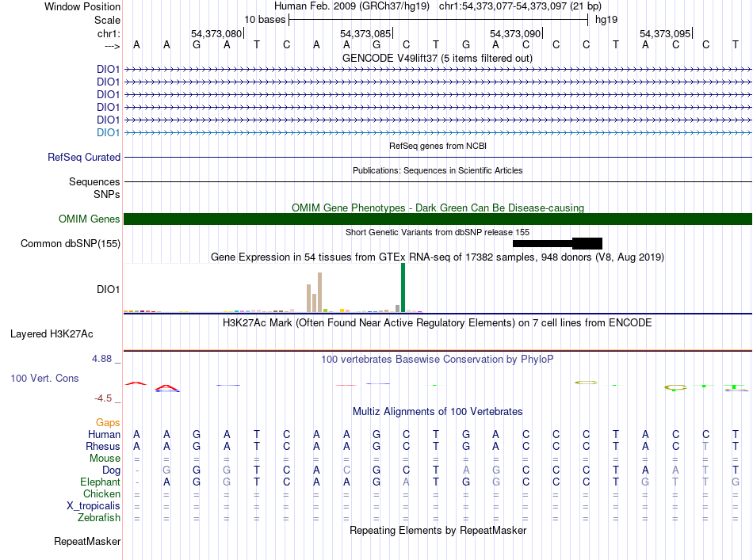Click the orange Gaps label

coord(108,423)
